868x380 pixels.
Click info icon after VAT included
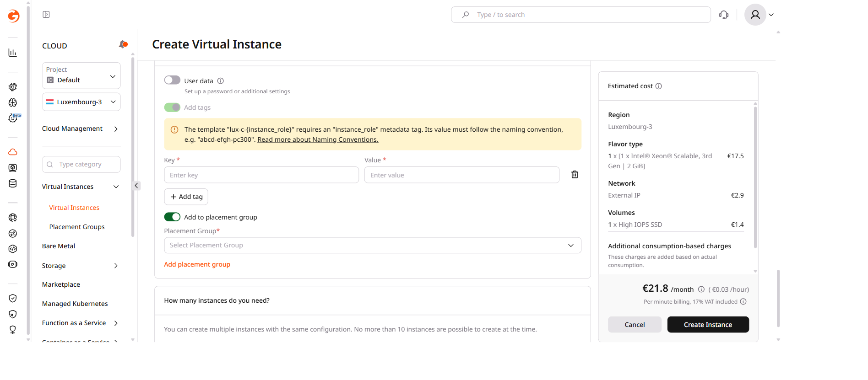(743, 301)
